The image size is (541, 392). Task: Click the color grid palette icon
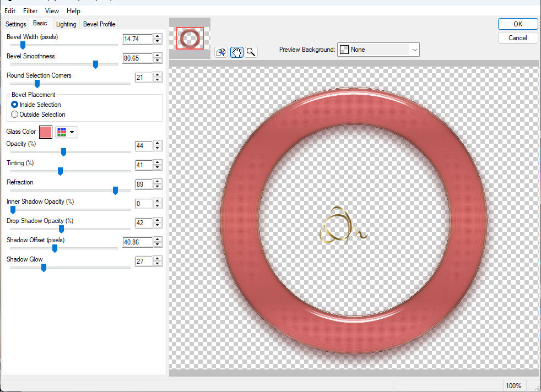62,132
